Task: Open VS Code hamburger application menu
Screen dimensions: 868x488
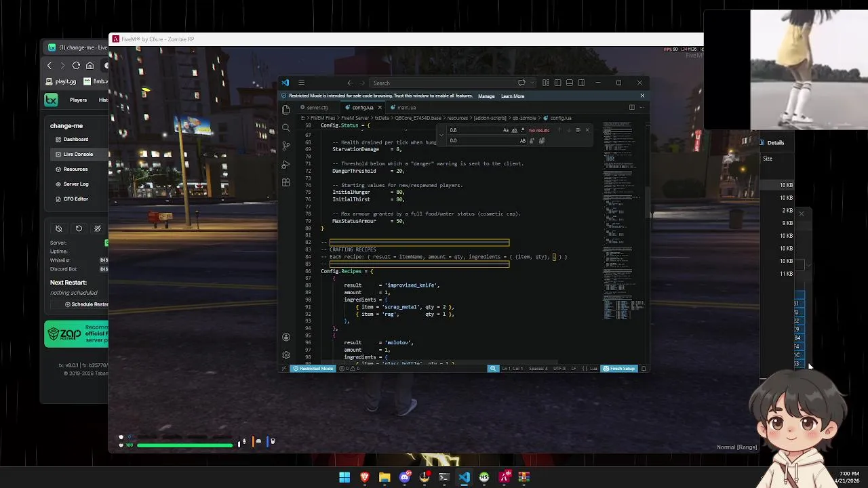Action: 301,83
